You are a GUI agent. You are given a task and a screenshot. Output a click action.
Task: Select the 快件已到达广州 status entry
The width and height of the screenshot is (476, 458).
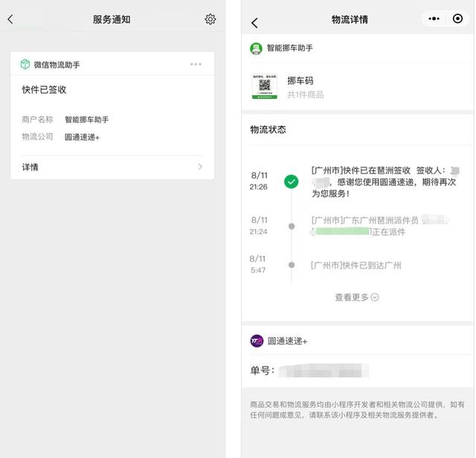click(x=356, y=265)
